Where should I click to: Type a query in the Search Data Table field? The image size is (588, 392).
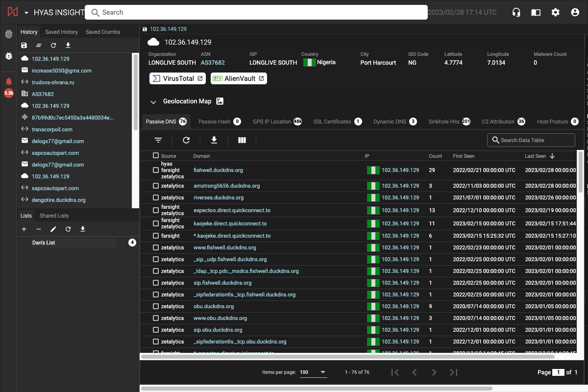pos(531,140)
